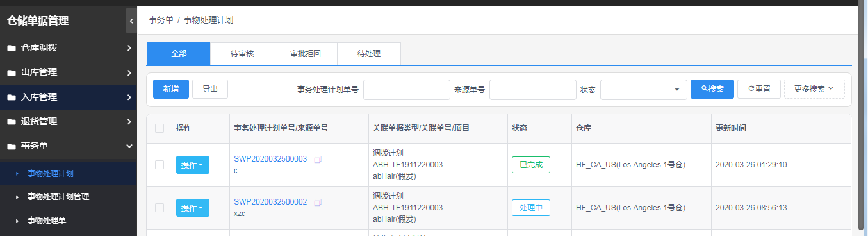
Task: Switch to the 全部 tab
Action: point(179,54)
